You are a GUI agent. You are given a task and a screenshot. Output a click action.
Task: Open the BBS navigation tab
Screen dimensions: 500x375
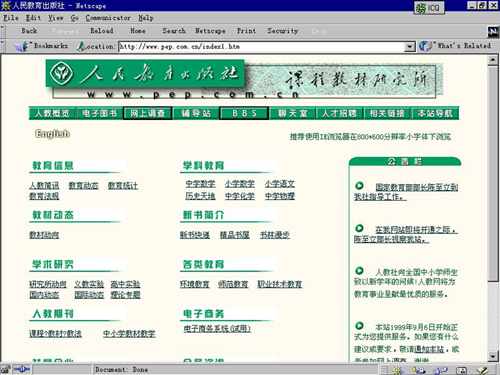[244, 113]
